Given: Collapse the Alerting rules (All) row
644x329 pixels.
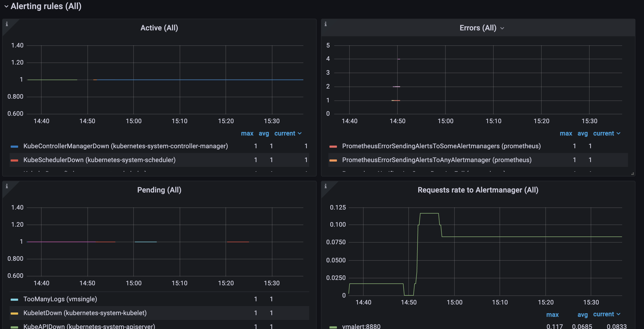Looking at the screenshot, I should (x=6, y=6).
